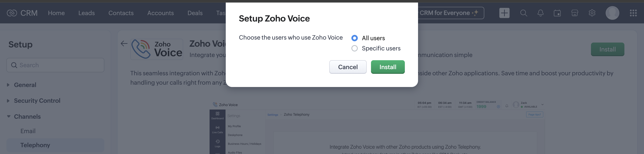Select the Specific users radio option

click(354, 48)
